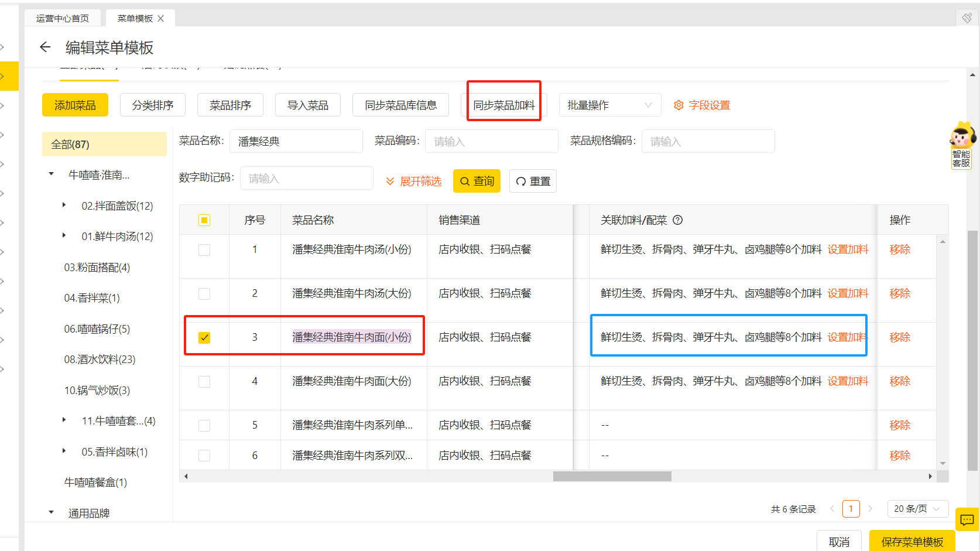The height and width of the screenshot is (551, 980).
Task: Check the row 1 潘集经典淮南牛肉汤(小份) checkbox
Action: 204,250
